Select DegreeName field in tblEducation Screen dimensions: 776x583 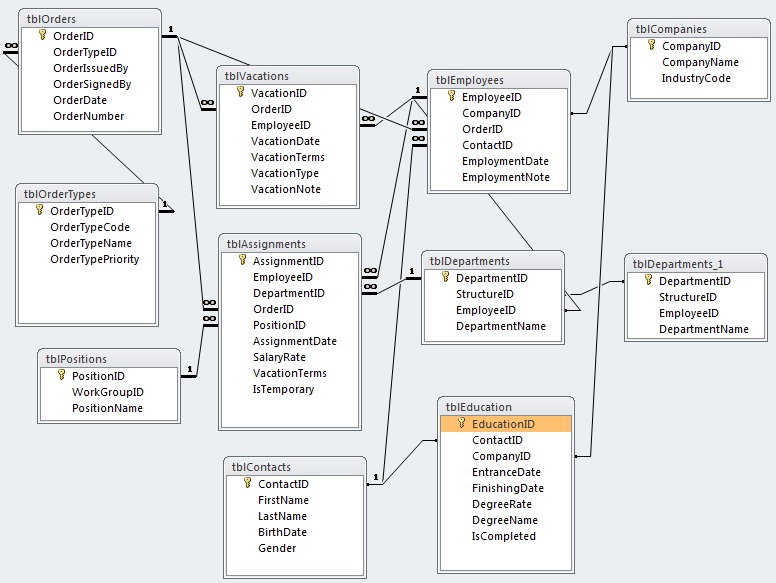[506, 520]
